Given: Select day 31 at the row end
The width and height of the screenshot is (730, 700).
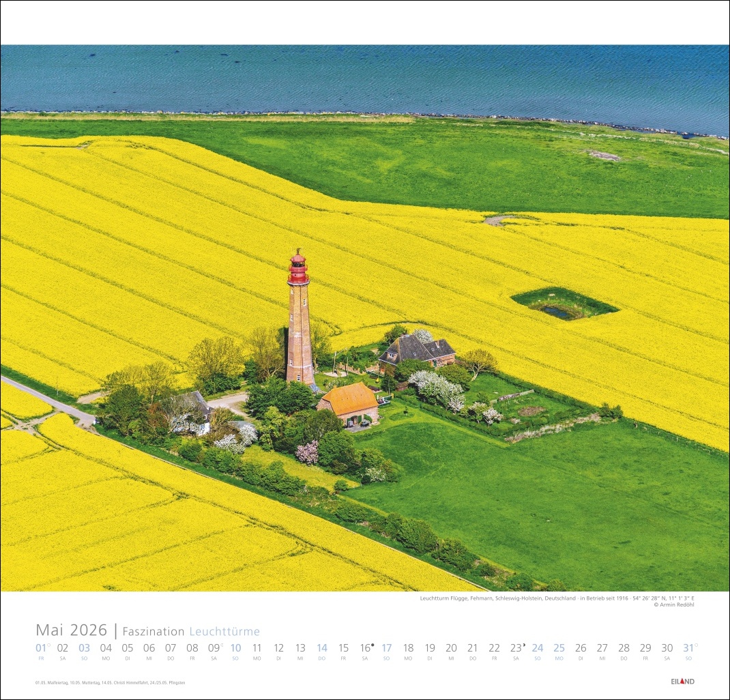Looking at the screenshot, I should pos(688,648).
